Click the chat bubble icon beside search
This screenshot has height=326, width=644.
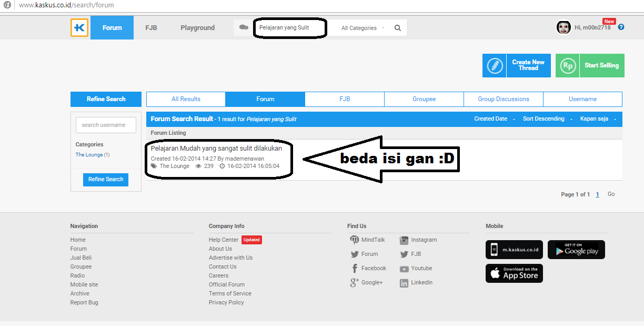244,27
